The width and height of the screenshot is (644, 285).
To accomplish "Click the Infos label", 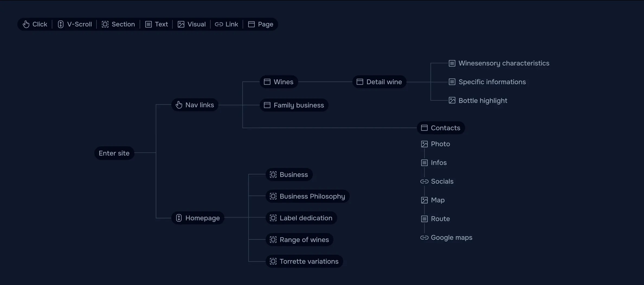I will (439, 163).
